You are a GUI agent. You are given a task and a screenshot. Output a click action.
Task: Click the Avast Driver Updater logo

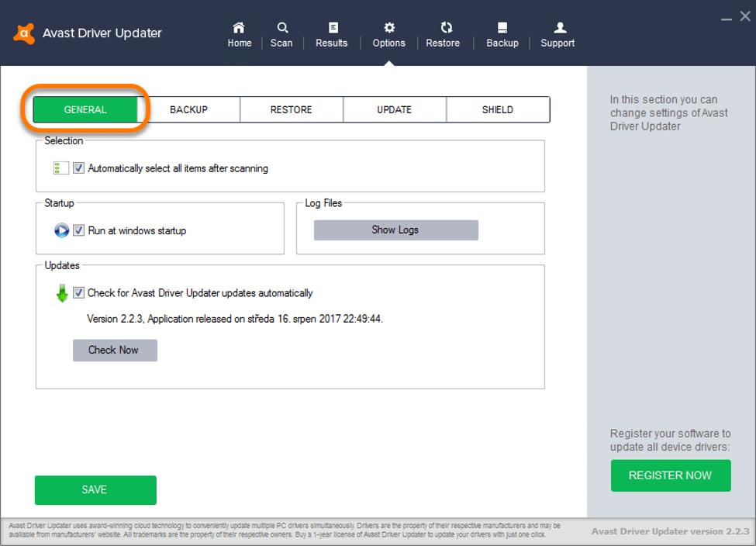[x=23, y=33]
